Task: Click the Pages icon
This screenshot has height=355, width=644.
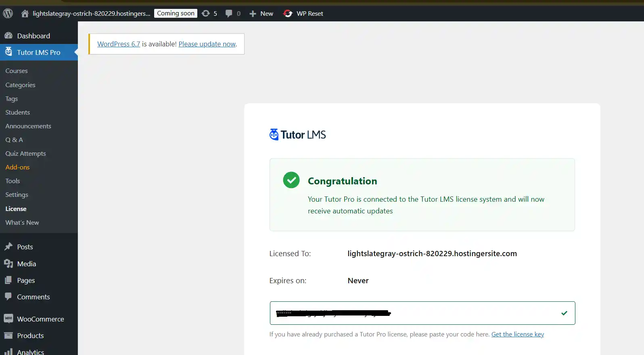Action: [8, 280]
